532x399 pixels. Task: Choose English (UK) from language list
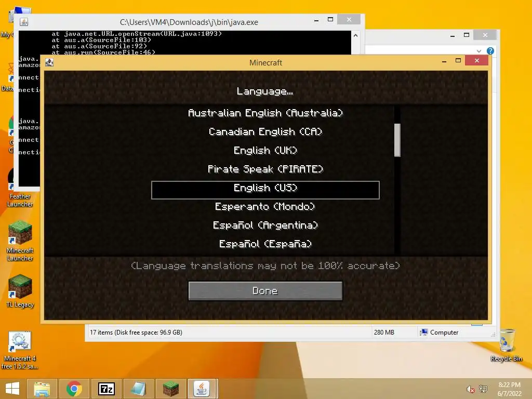[x=265, y=150]
